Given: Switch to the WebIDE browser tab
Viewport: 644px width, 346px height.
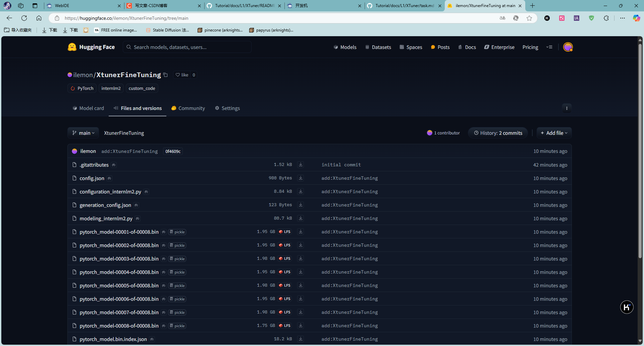Looking at the screenshot, I should click(83, 6).
